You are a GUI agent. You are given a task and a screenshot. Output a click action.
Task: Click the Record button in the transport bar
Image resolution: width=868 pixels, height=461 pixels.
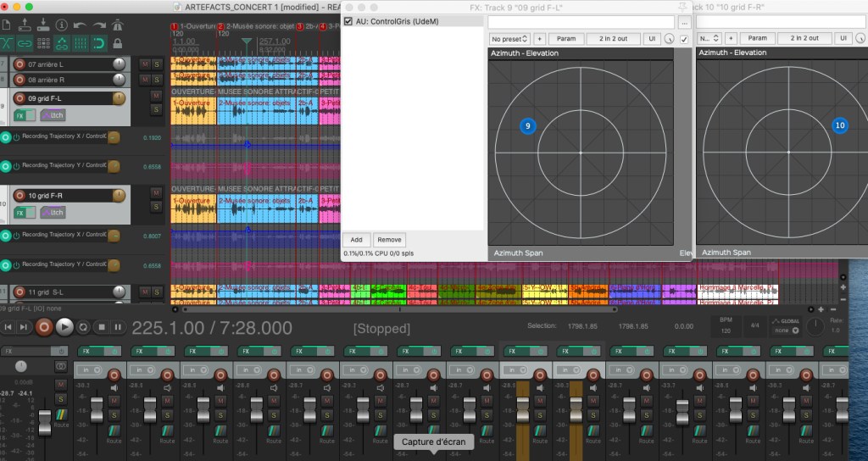44,327
